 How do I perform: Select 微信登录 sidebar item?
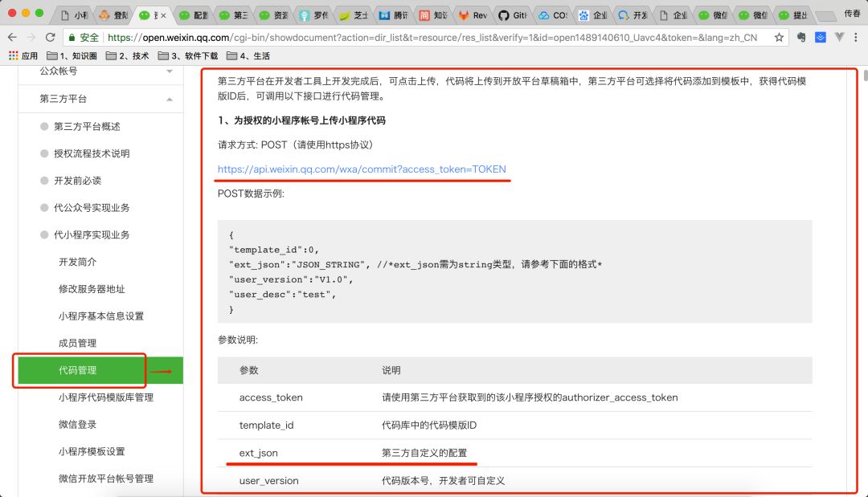point(77,425)
